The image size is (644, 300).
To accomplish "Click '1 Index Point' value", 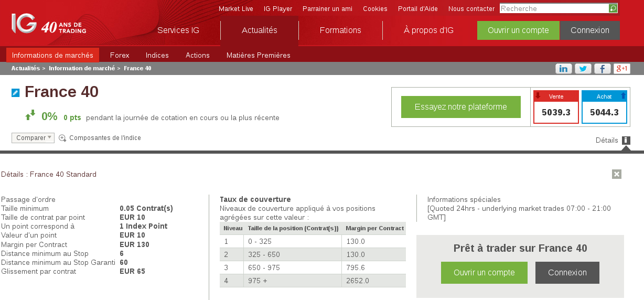I will click(144, 226).
